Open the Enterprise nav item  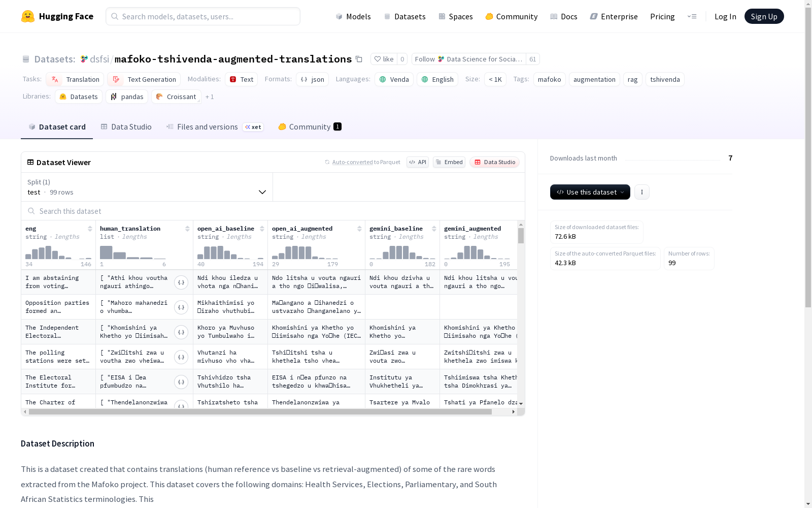click(x=614, y=16)
